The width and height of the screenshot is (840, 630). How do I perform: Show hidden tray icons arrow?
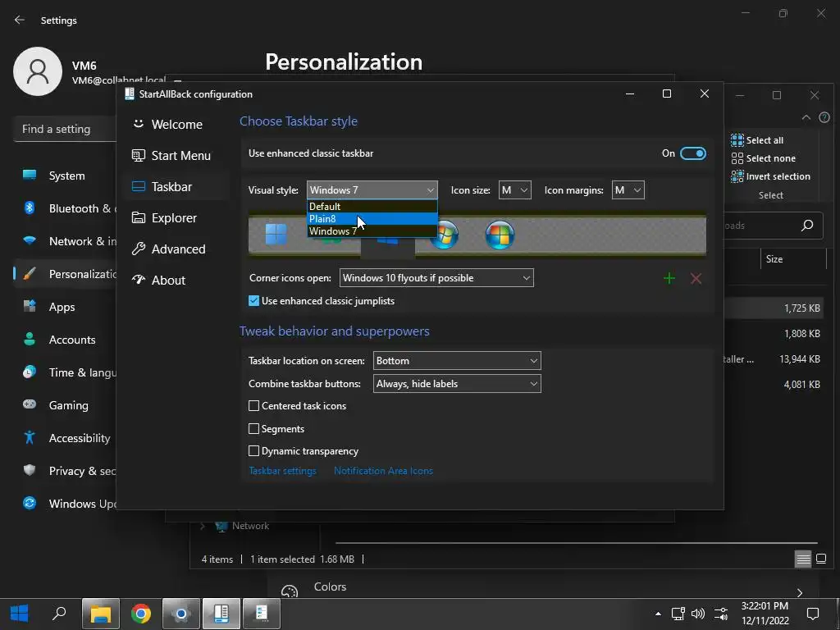(658, 614)
